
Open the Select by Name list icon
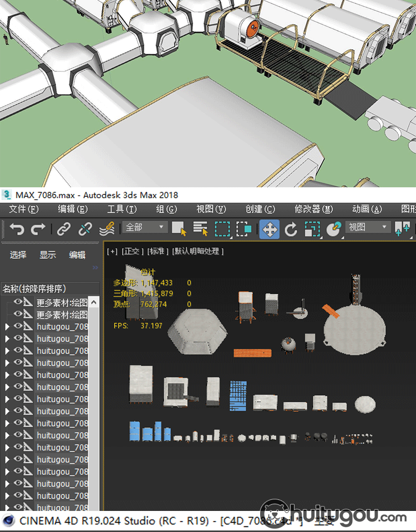(x=200, y=229)
